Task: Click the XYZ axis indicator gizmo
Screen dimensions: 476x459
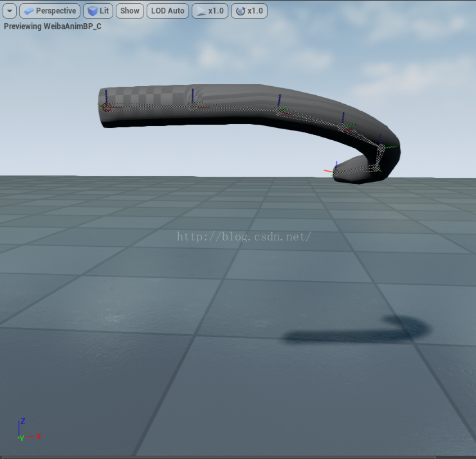Action: 29,429
